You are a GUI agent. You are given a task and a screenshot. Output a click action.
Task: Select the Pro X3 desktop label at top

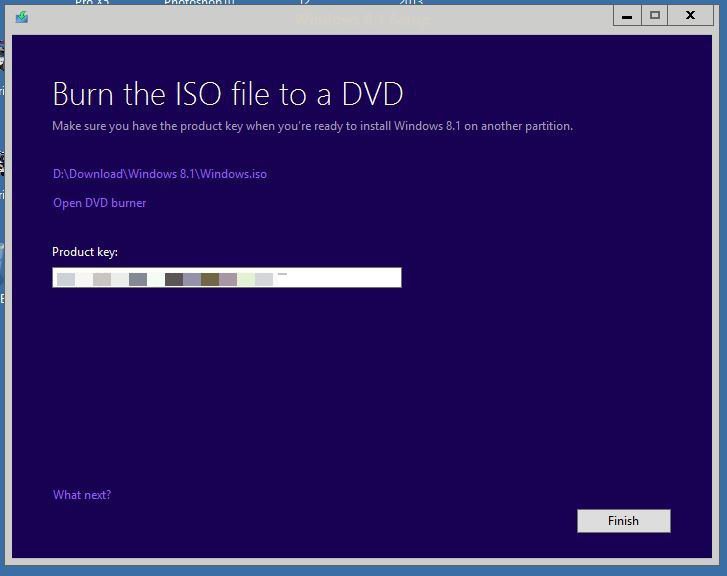pyautogui.click(x=92, y=3)
